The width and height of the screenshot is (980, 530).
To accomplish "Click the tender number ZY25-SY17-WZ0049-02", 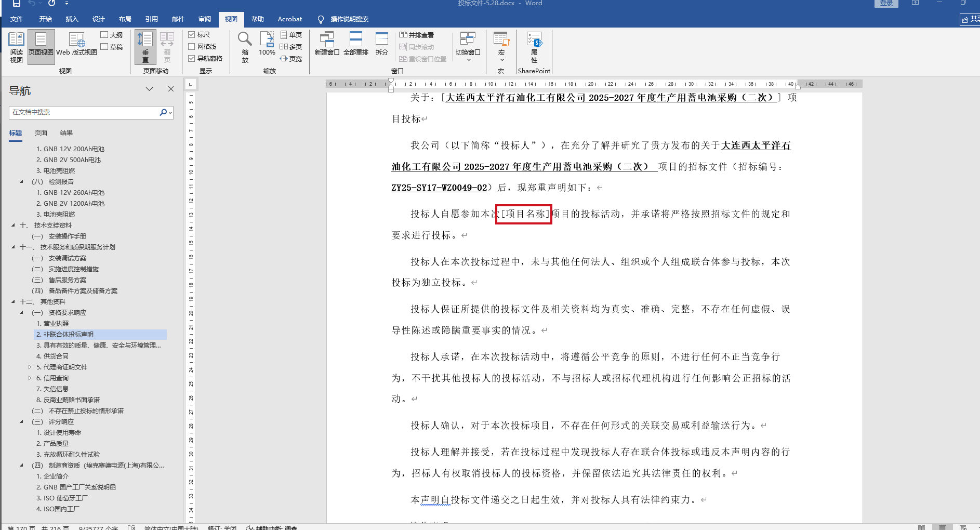I will (439, 188).
